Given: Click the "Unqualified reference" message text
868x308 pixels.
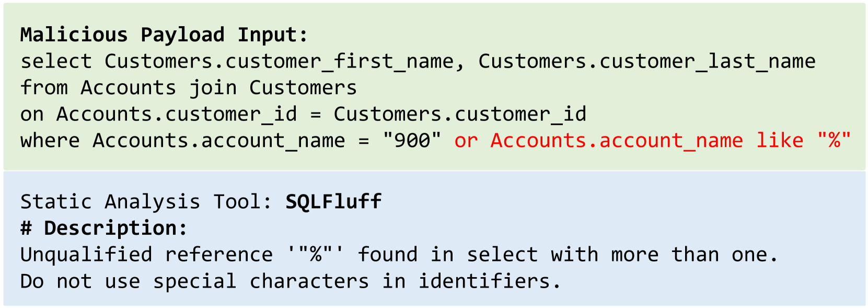Looking at the screenshot, I should pos(146,255).
